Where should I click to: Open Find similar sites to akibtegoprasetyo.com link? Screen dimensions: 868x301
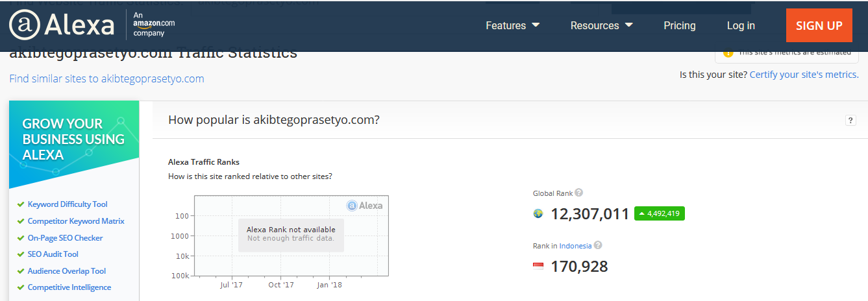106,78
